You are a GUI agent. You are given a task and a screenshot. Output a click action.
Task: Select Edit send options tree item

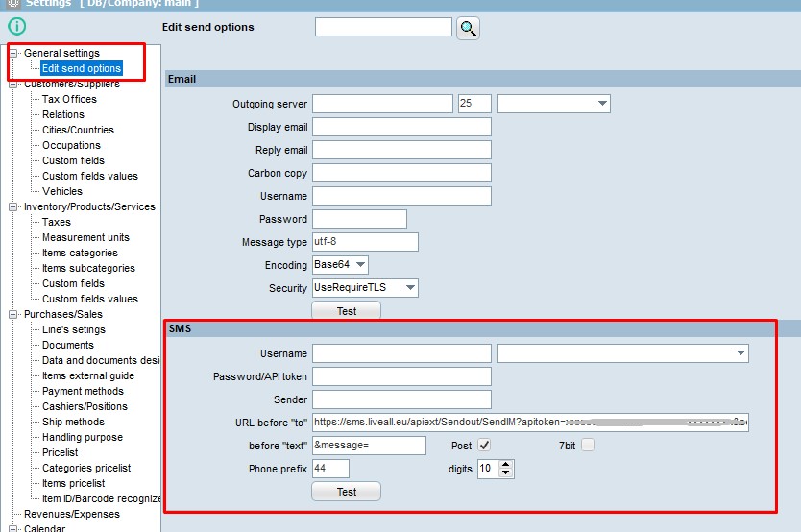coord(82,68)
